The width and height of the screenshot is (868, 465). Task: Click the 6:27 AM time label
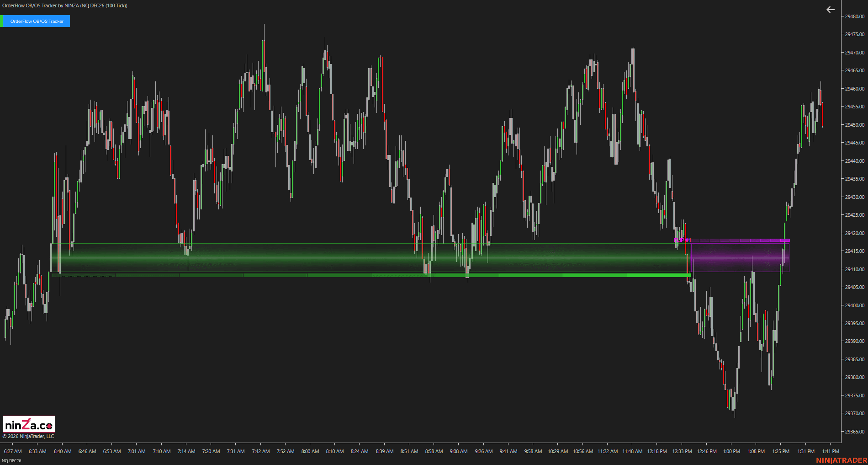tap(13, 451)
